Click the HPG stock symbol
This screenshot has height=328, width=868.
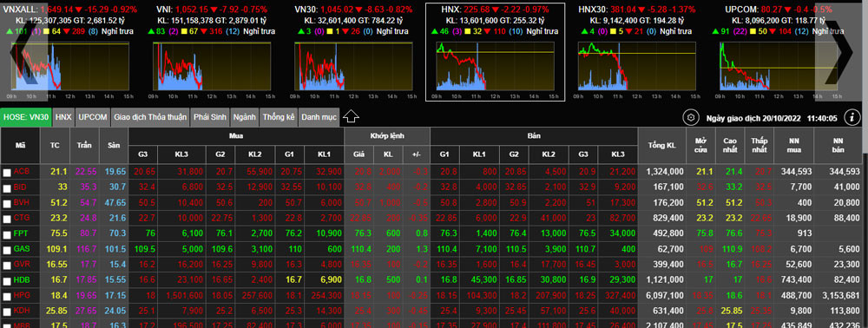pyautogui.click(x=22, y=296)
